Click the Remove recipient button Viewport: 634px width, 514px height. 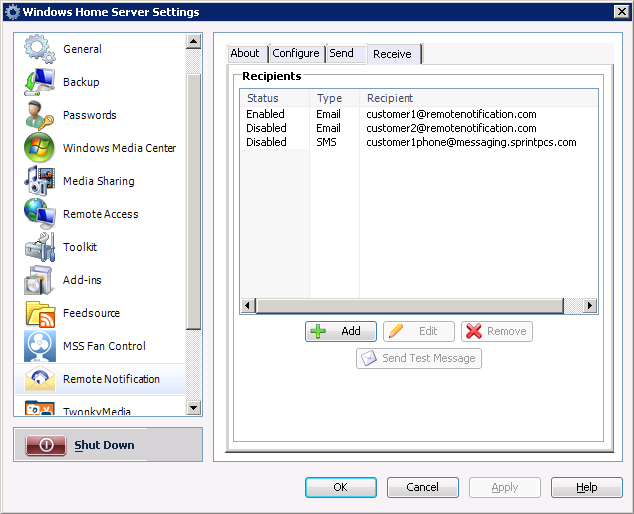point(497,331)
